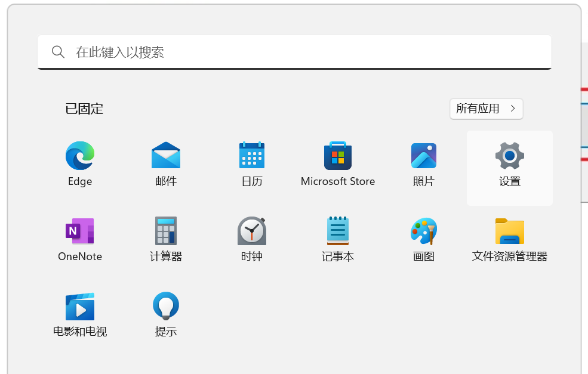
Task: Click the 所有应用 button
Action: 487,109
